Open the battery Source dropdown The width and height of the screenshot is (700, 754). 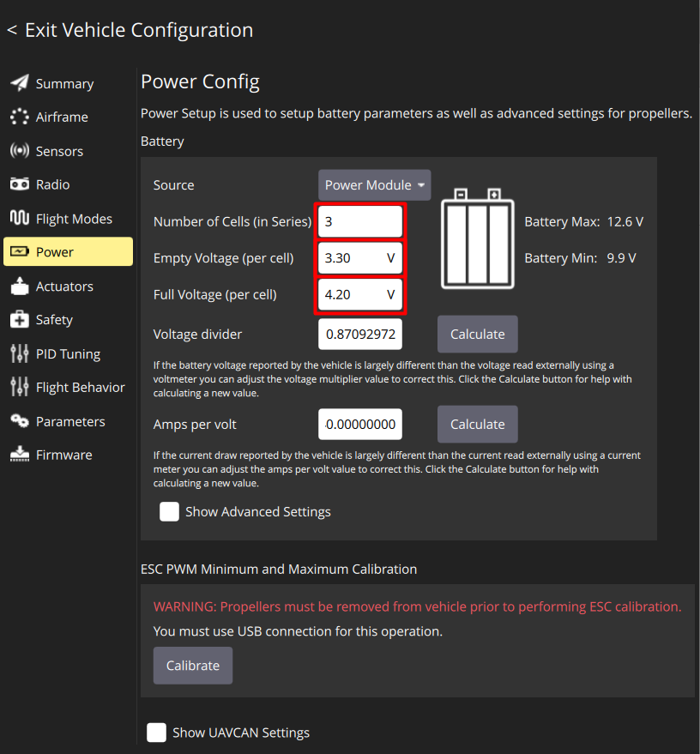tap(374, 184)
